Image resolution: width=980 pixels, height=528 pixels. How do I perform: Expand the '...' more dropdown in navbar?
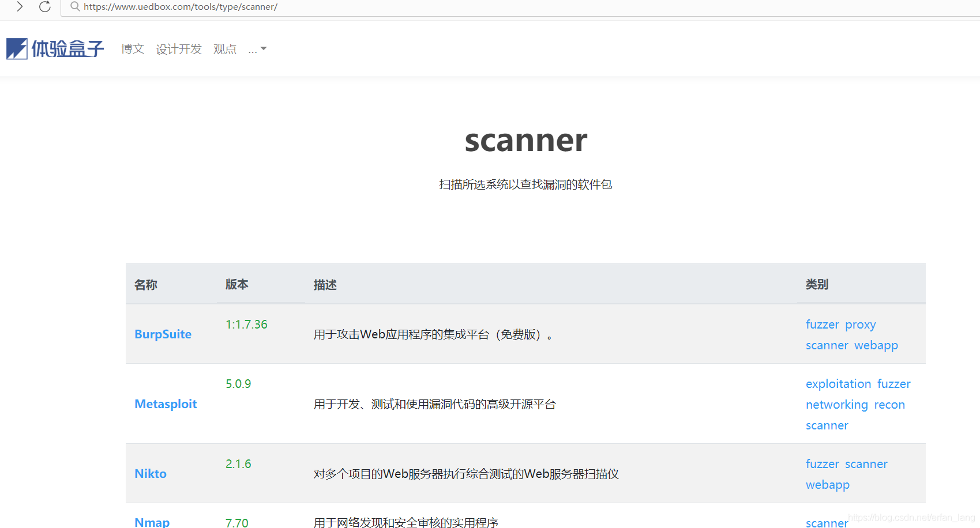pyautogui.click(x=257, y=50)
